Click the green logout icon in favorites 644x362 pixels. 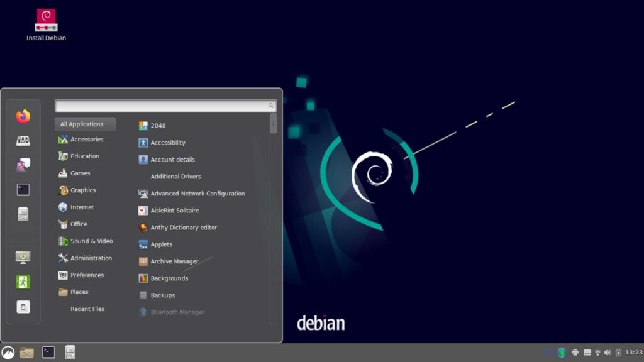(x=23, y=282)
